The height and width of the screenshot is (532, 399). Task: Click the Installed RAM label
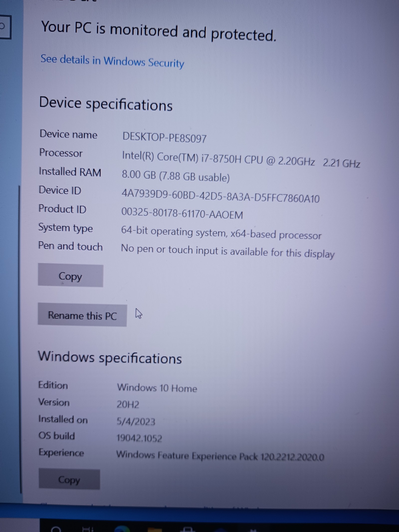70,172
